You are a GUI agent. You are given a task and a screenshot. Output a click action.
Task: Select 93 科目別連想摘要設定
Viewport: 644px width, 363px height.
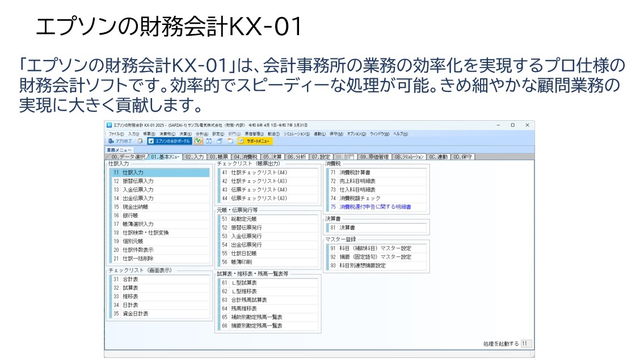click(x=377, y=265)
